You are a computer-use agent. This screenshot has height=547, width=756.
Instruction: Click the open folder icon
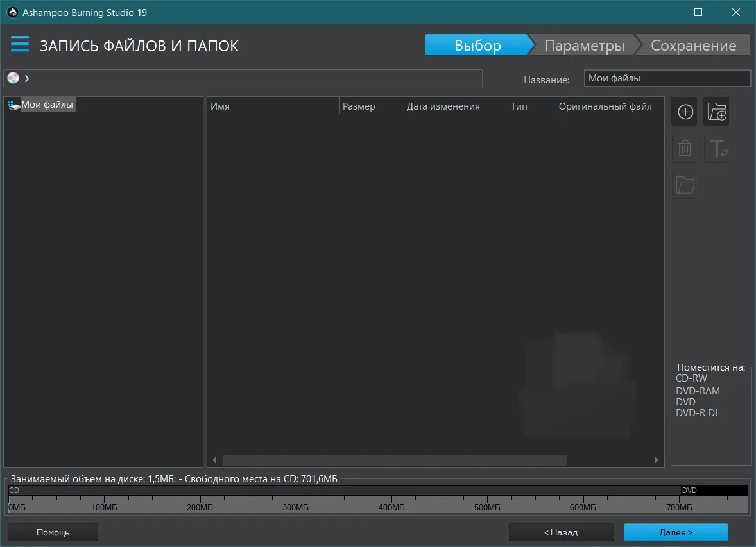[685, 185]
